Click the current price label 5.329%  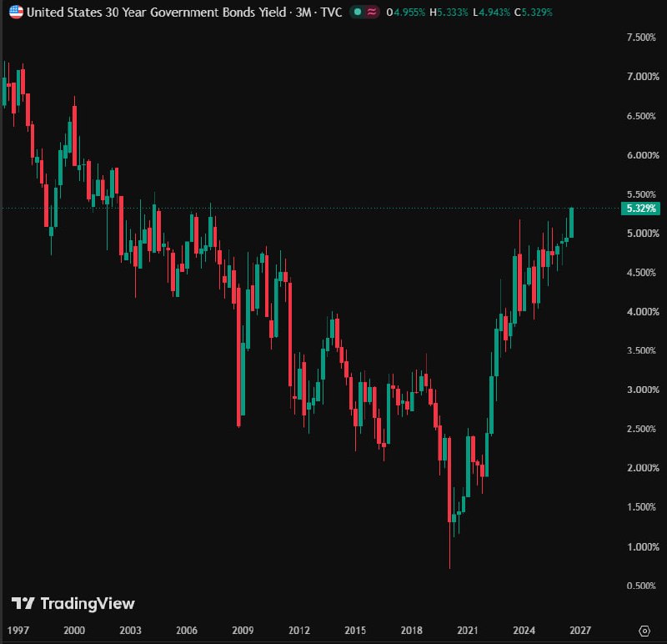(640, 209)
